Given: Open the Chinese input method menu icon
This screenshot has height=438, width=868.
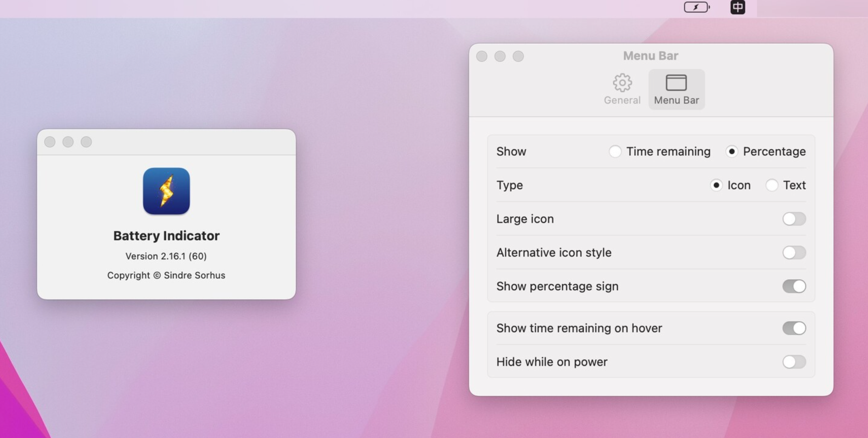Looking at the screenshot, I should [x=738, y=7].
